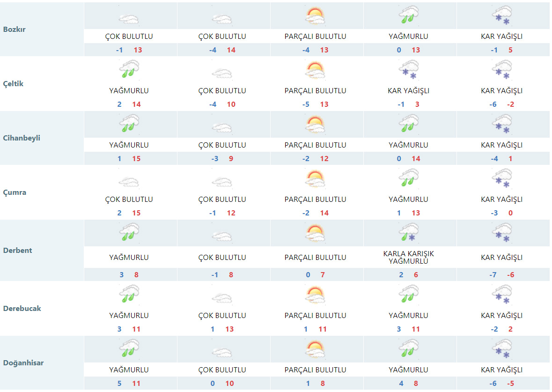Click the KARLA KARIŞIK YAĞMURLU forecast text
This screenshot has height=392, width=552.
pyautogui.click(x=409, y=257)
